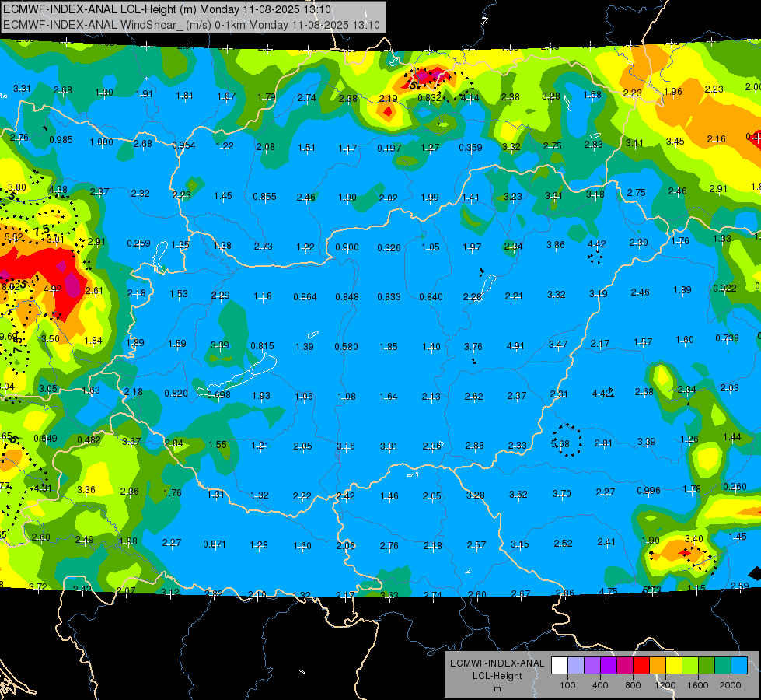Viewport: 761px width, 700px height.
Task: Click the grid value 1.000
Action: tap(101, 142)
